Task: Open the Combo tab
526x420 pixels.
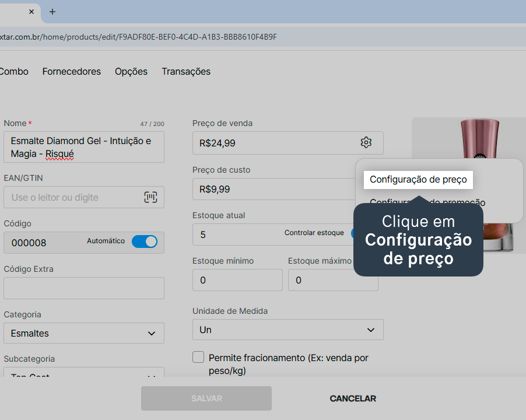Action: [x=14, y=71]
